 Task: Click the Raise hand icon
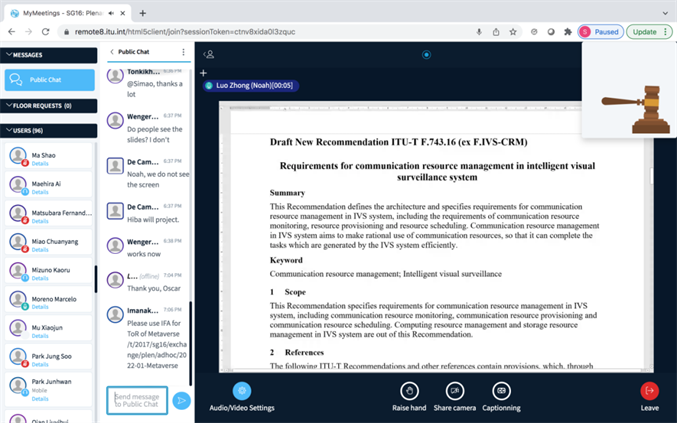click(x=409, y=391)
